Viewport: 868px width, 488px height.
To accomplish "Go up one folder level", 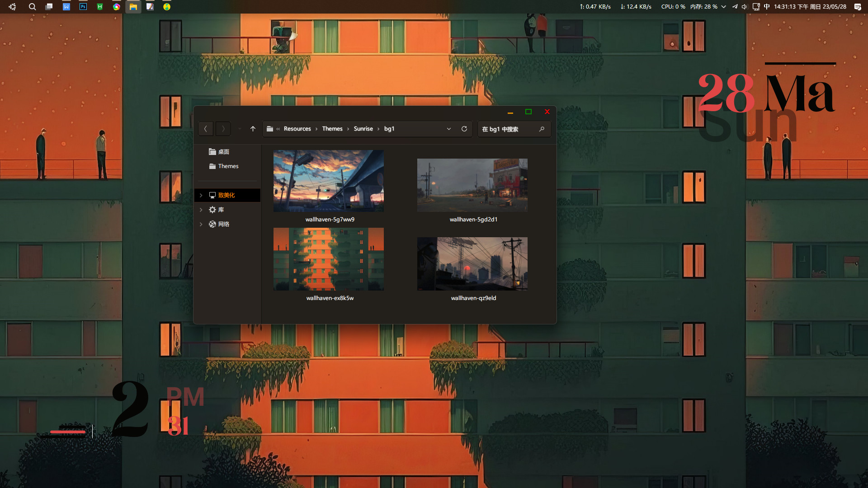I will pyautogui.click(x=253, y=129).
